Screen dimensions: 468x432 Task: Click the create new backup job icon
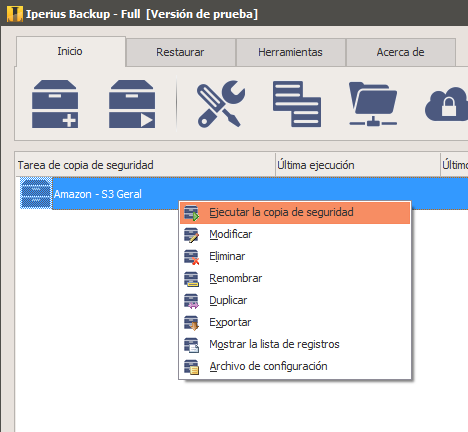55,104
